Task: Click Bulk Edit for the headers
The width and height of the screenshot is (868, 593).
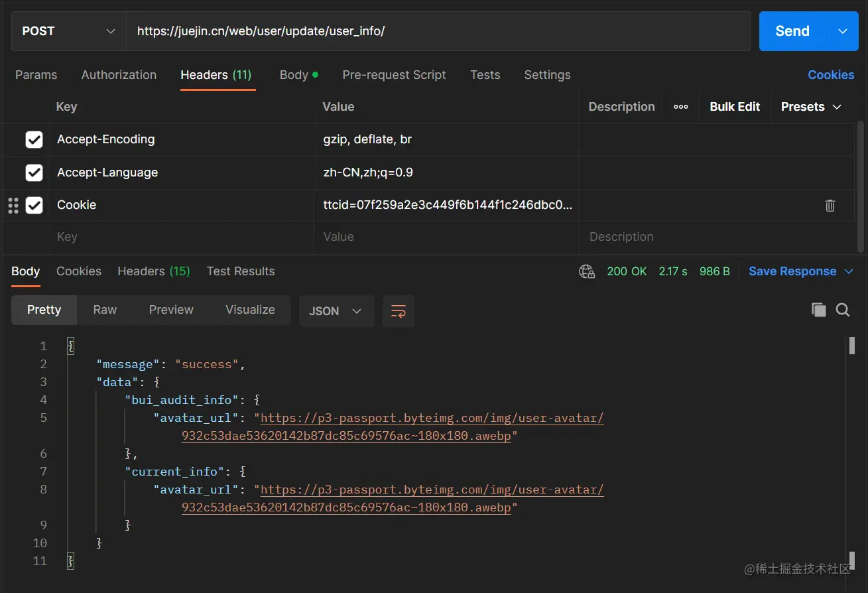Action: (x=735, y=107)
